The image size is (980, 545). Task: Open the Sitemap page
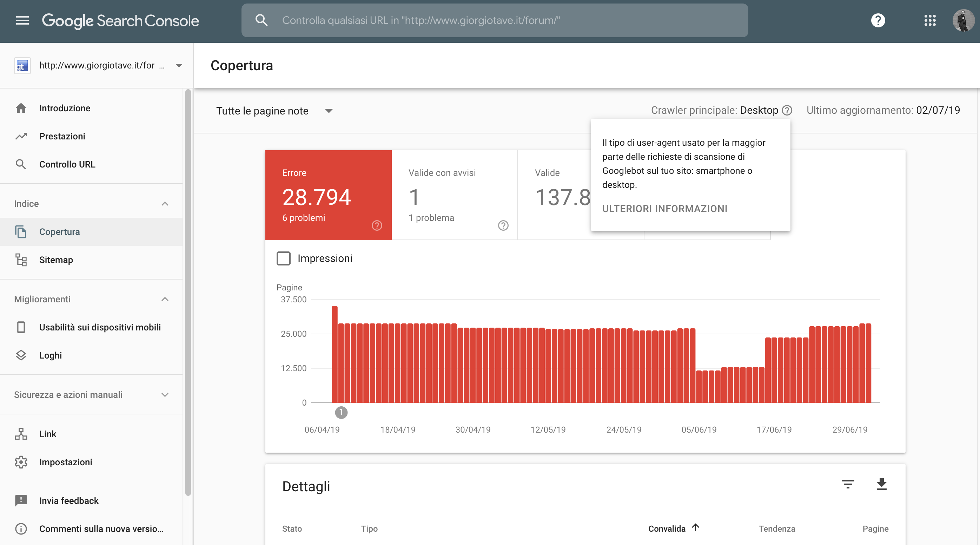pos(91,260)
